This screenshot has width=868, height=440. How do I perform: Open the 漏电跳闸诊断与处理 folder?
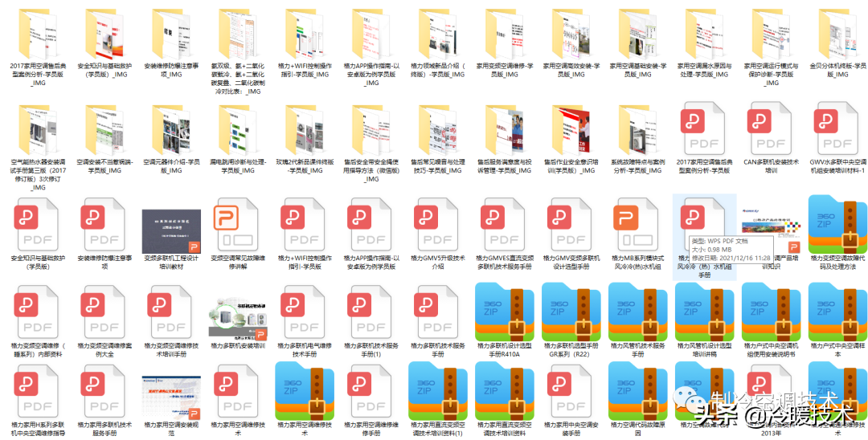(238, 129)
